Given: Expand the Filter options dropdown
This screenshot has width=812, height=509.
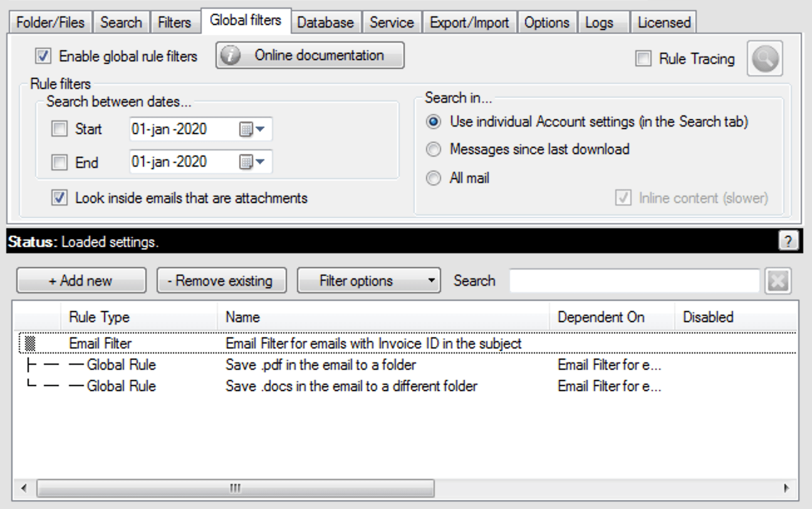Looking at the screenshot, I should tap(368, 280).
